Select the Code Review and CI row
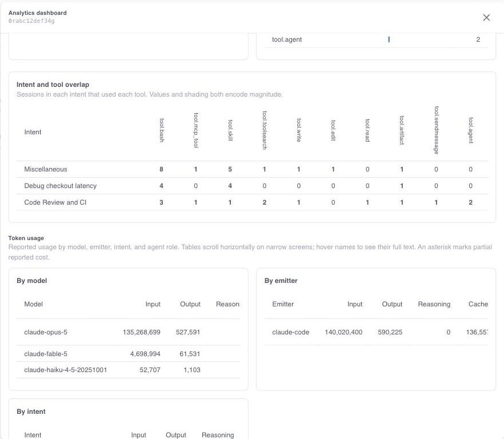This screenshot has height=439, width=504. point(253,202)
